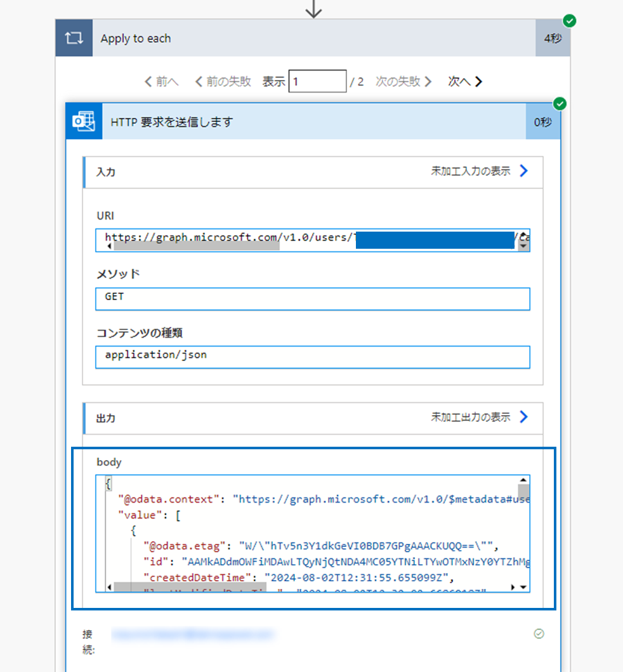Click the Outlook HTTP action icon
Image resolution: width=623 pixels, height=672 pixels.
pyautogui.click(x=84, y=121)
